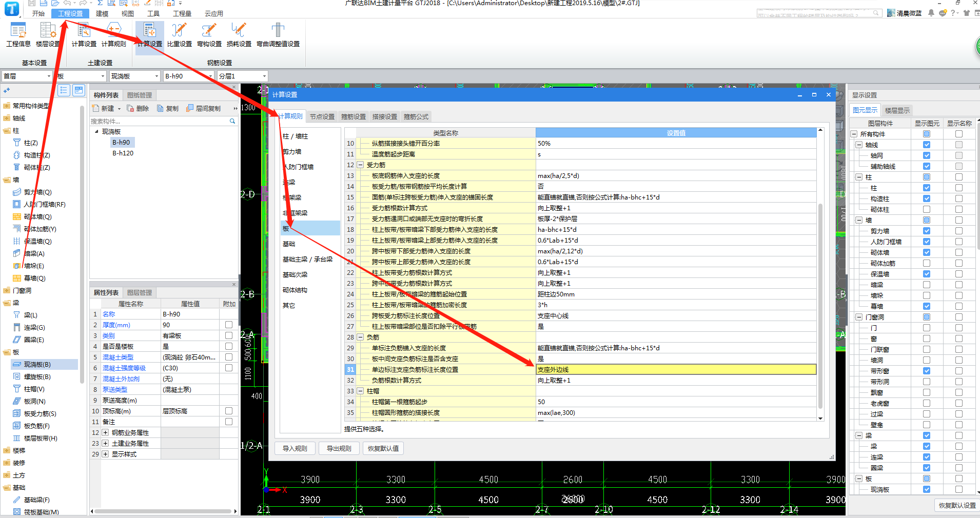The width and height of the screenshot is (980, 518).
Task: Click 导出规则 button
Action: point(339,448)
